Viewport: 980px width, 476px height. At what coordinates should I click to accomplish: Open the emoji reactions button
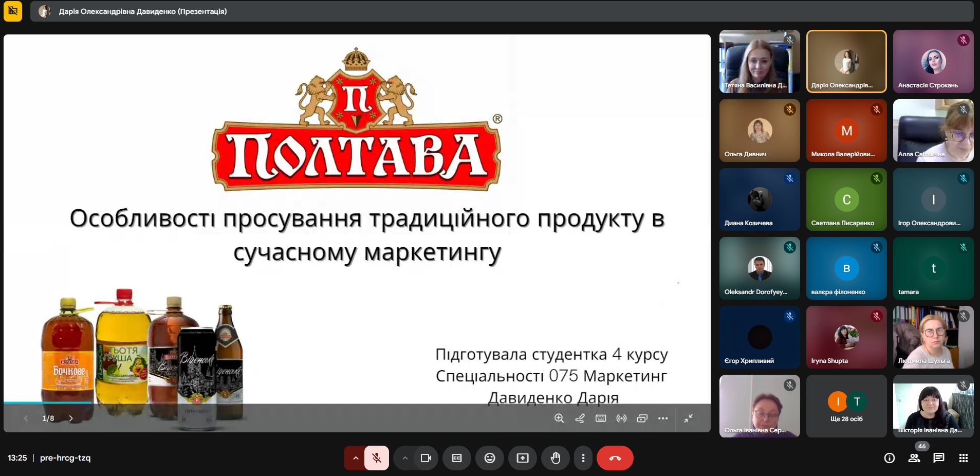click(490, 458)
